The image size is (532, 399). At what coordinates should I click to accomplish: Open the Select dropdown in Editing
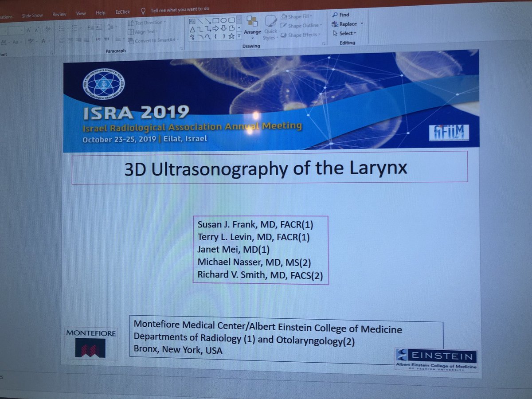[344, 33]
